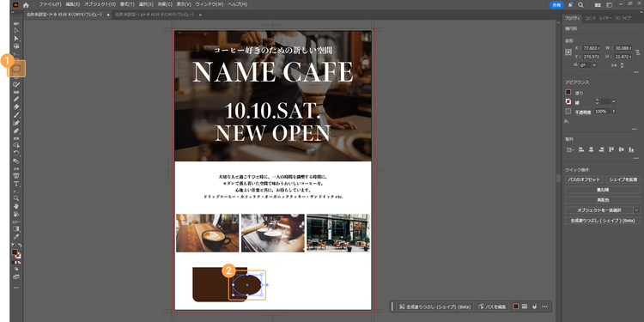
Task: Flip the object vertically
Action: point(622,65)
